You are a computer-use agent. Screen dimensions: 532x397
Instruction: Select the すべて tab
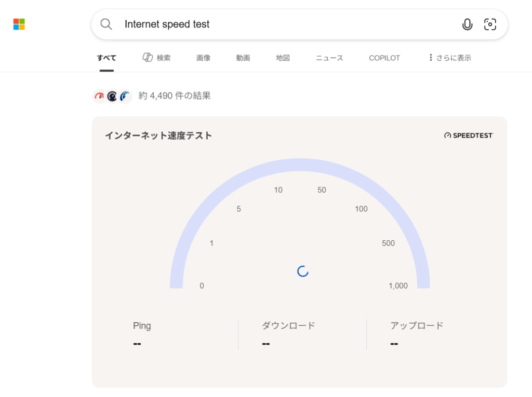click(x=107, y=58)
